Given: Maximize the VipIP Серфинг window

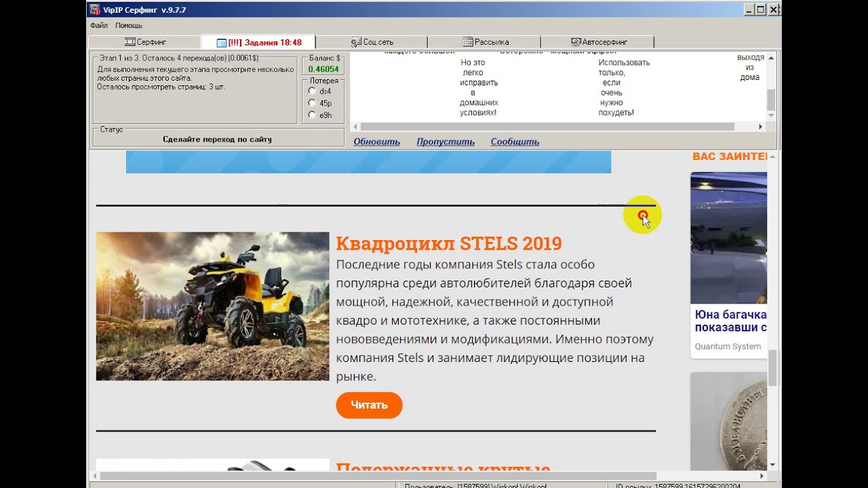Looking at the screenshot, I should click(x=760, y=9).
